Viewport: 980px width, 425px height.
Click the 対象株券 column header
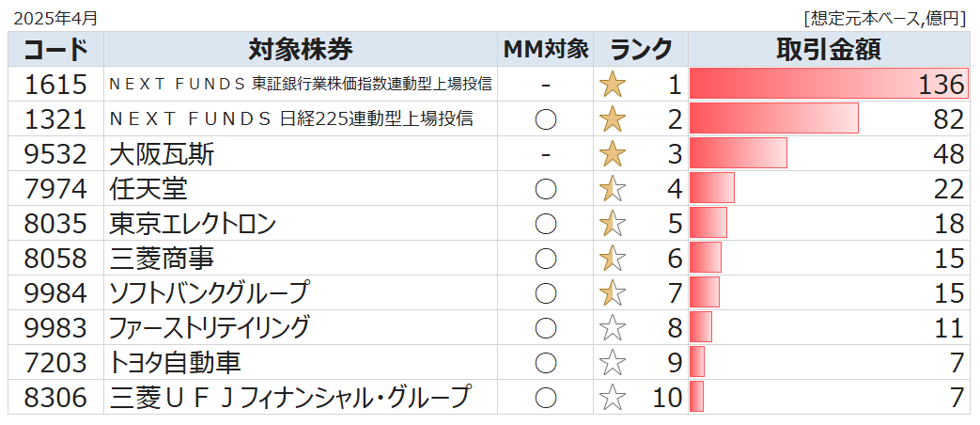point(301,49)
